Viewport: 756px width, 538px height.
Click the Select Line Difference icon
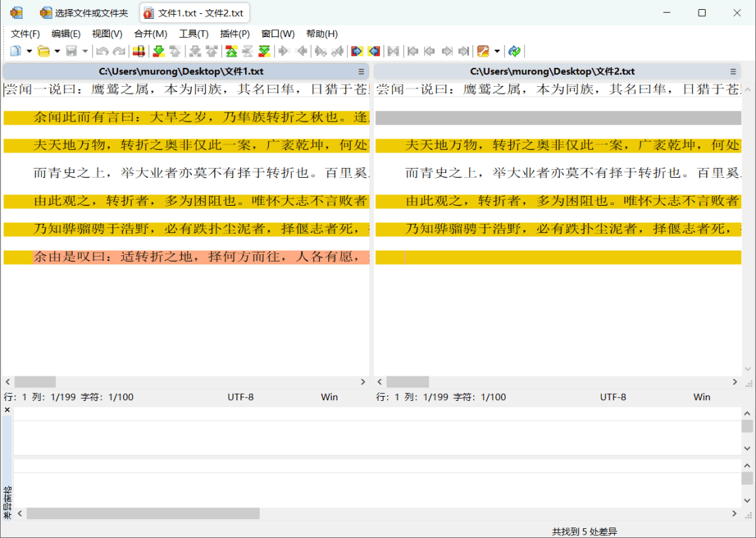coord(139,50)
